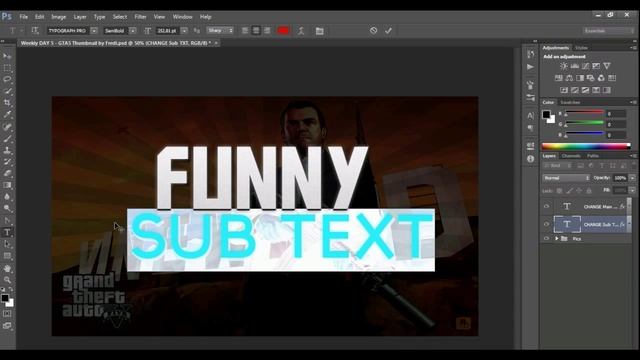Open the Image menu
Viewport: 640px width, 360px height.
[58, 17]
